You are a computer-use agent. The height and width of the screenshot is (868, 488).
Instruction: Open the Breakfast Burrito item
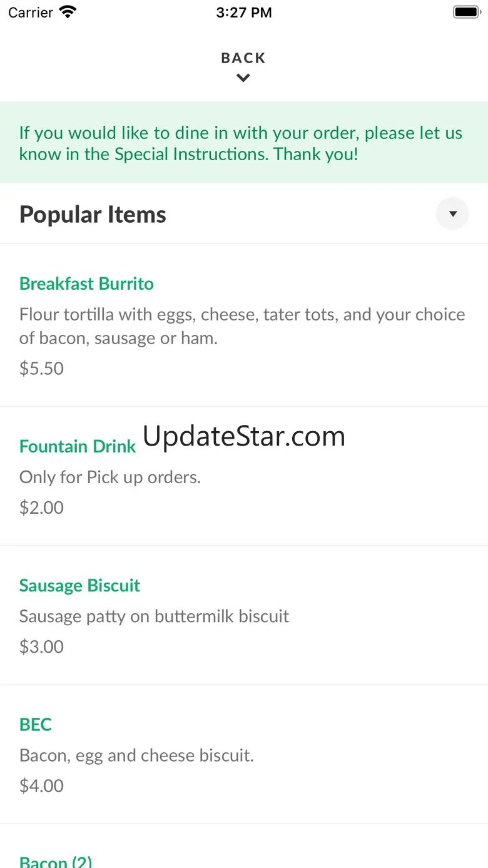coord(86,283)
